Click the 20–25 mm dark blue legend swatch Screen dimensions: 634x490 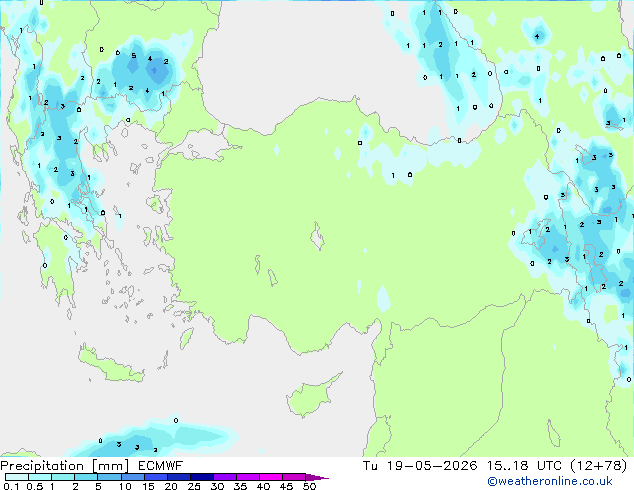(x=178, y=477)
